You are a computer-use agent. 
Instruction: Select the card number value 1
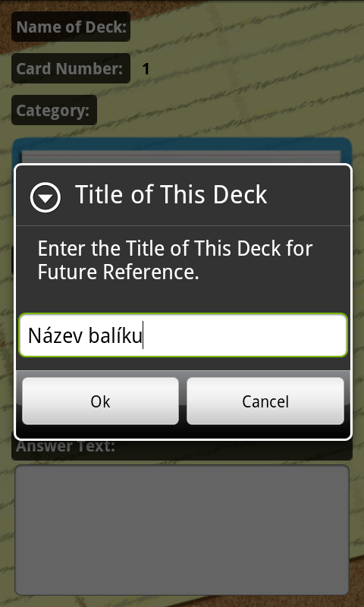click(x=146, y=69)
